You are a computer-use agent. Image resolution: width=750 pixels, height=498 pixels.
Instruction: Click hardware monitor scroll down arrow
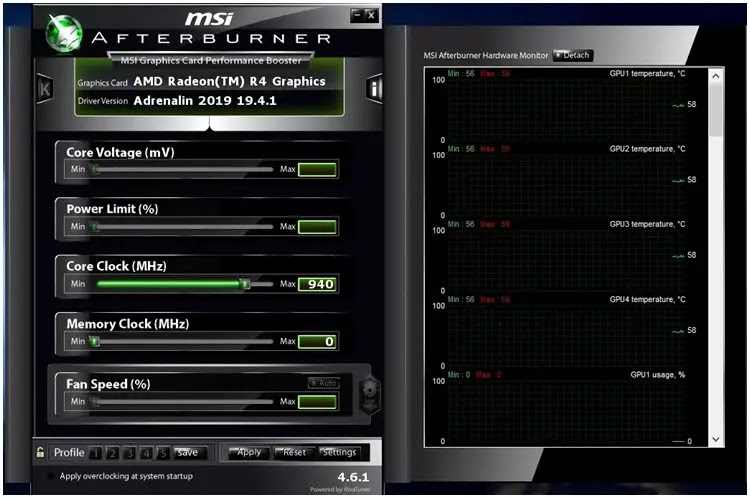pyautogui.click(x=716, y=439)
